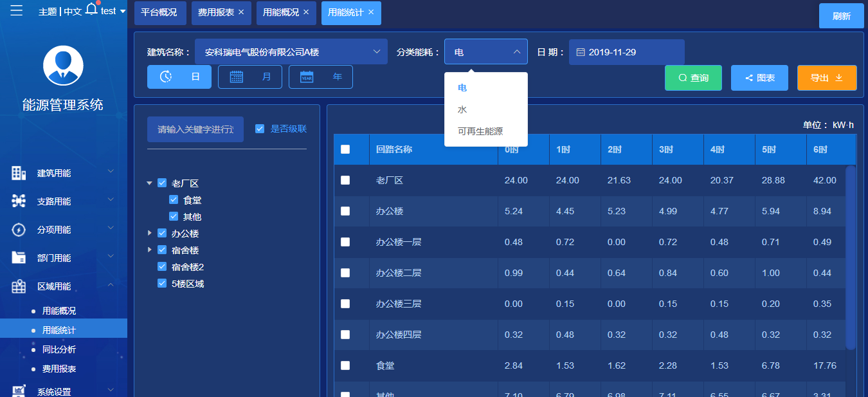Switch to the 费用报表 tab
The width and height of the screenshot is (868, 397).
[x=216, y=12]
